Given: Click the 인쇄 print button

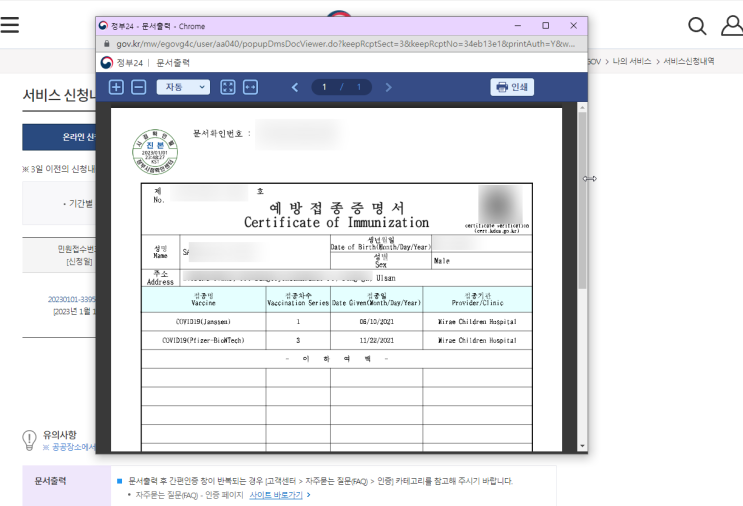Looking at the screenshot, I should point(512,87).
